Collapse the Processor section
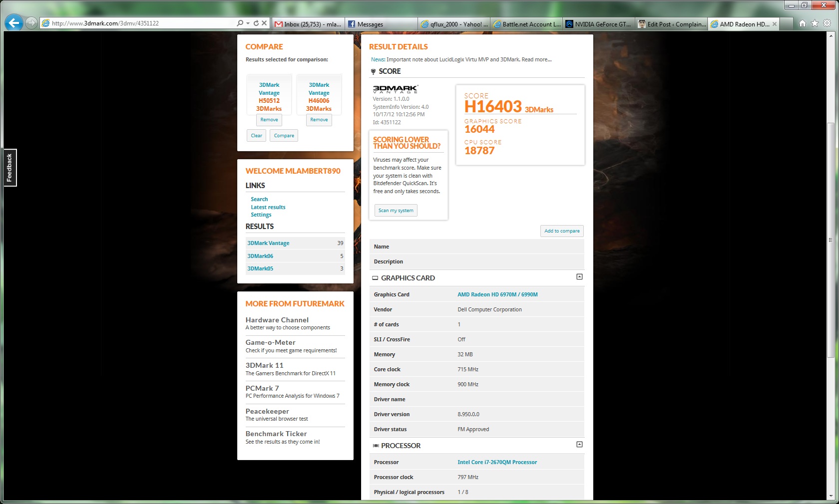Viewport: 839px width, 504px height. pyautogui.click(x=579, y=445)
